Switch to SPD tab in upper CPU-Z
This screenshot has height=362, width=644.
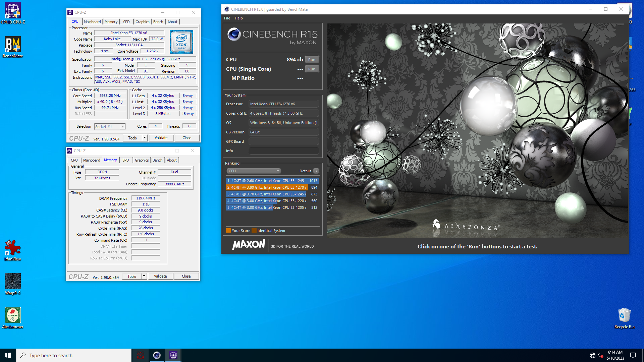pyautogui.click(x=126, y=22)
